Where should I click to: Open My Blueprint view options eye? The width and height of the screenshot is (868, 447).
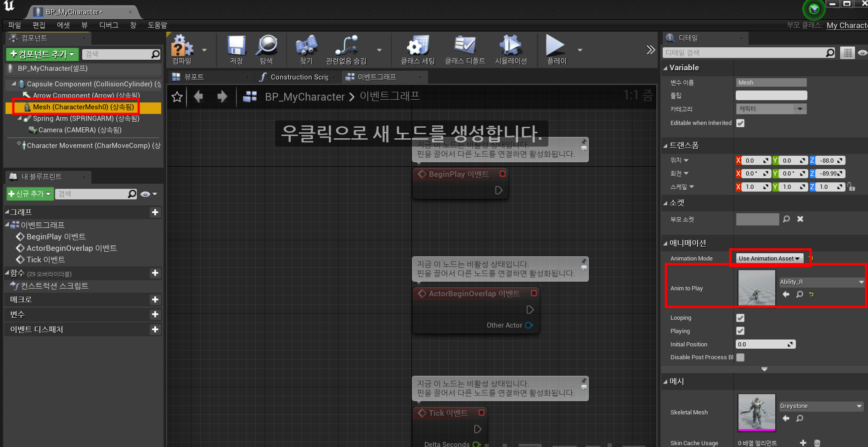coord(149,194)
